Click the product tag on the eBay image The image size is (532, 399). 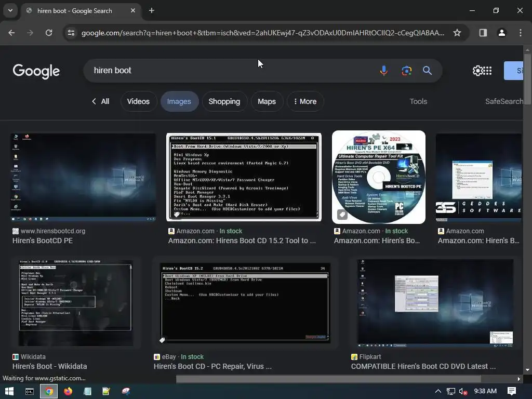click(x=162, y=340)
